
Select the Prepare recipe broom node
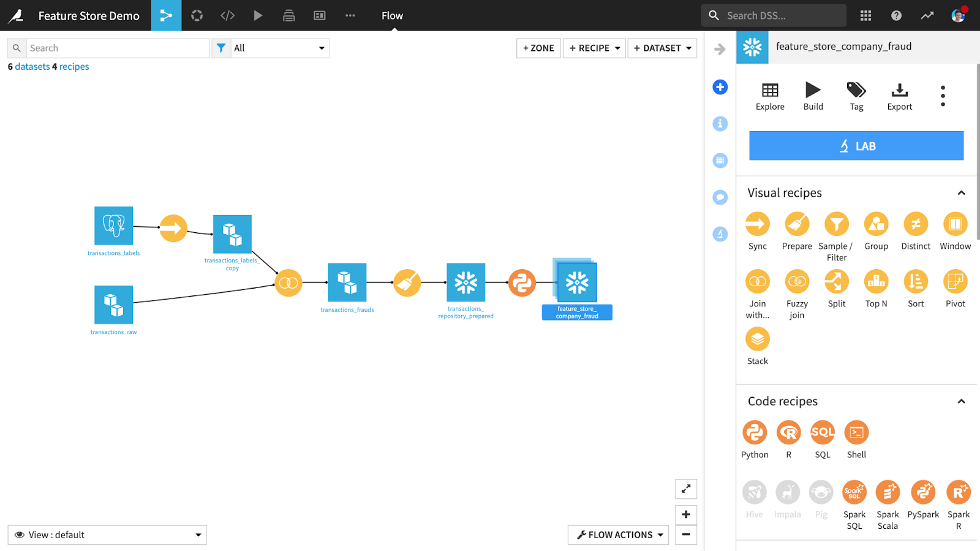coord(407,283)
